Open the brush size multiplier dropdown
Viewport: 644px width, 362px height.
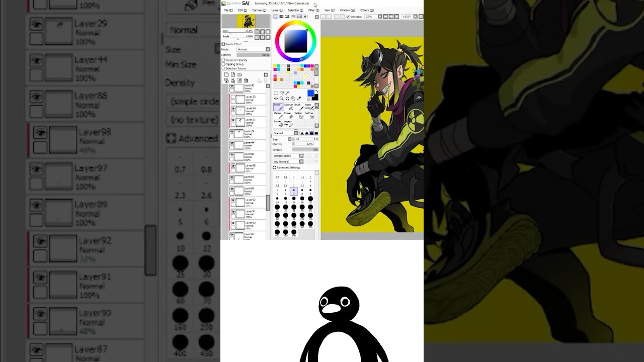pos(290,139)
